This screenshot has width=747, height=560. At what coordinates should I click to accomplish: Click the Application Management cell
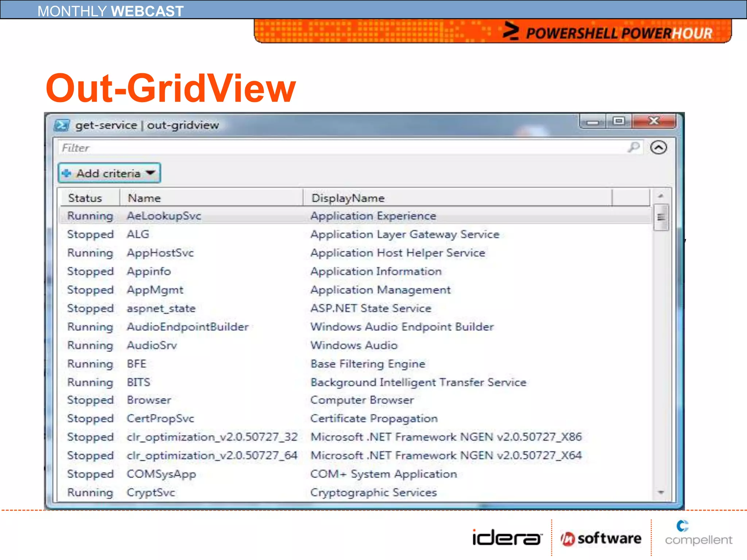[380, 290]
